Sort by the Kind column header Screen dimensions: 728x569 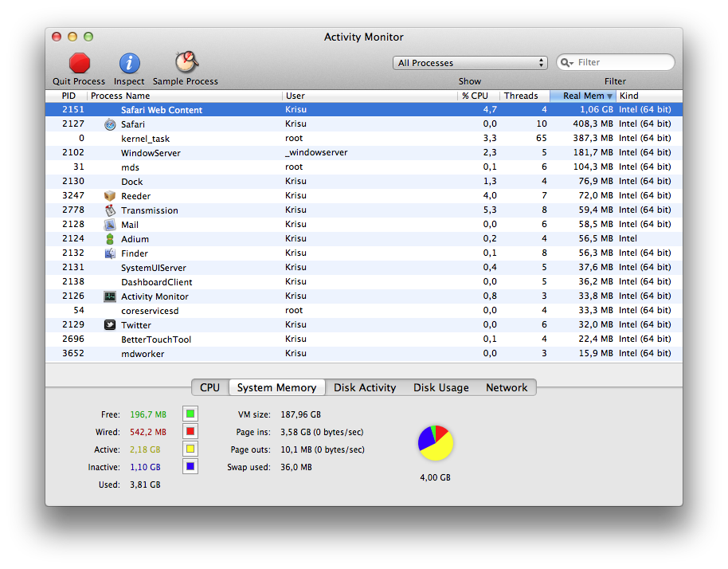[649, 96]
